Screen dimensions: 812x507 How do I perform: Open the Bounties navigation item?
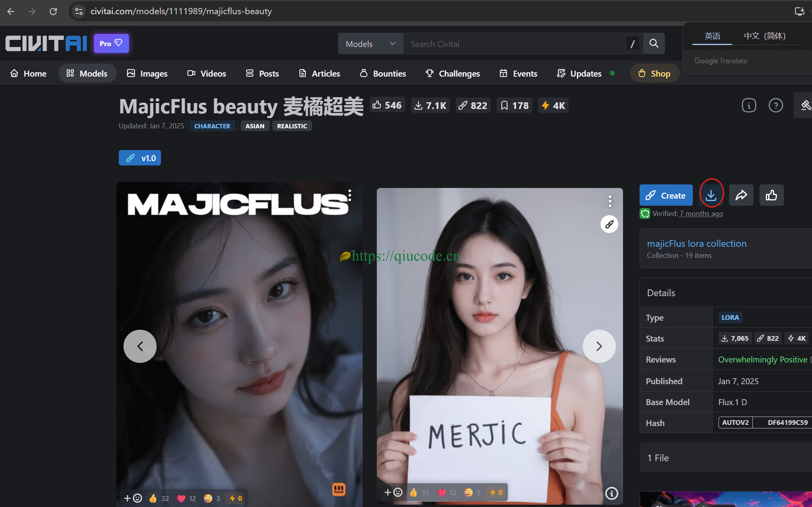[383, 73]
